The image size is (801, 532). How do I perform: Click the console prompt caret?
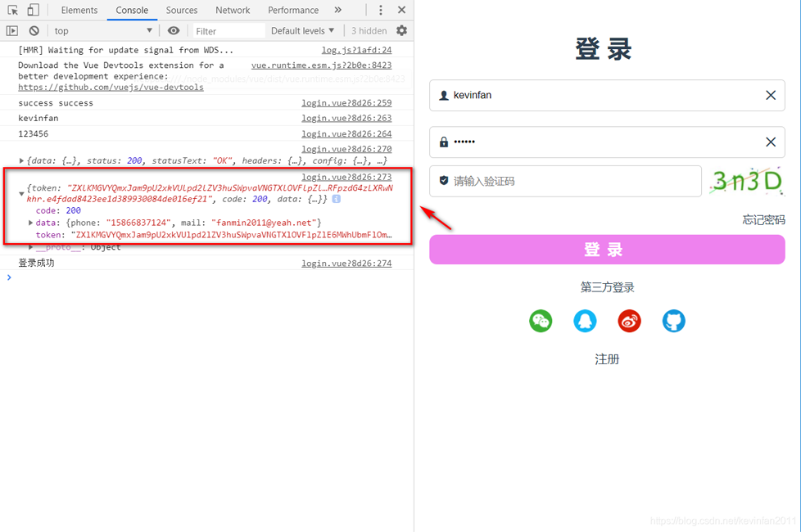pos(9,277)
